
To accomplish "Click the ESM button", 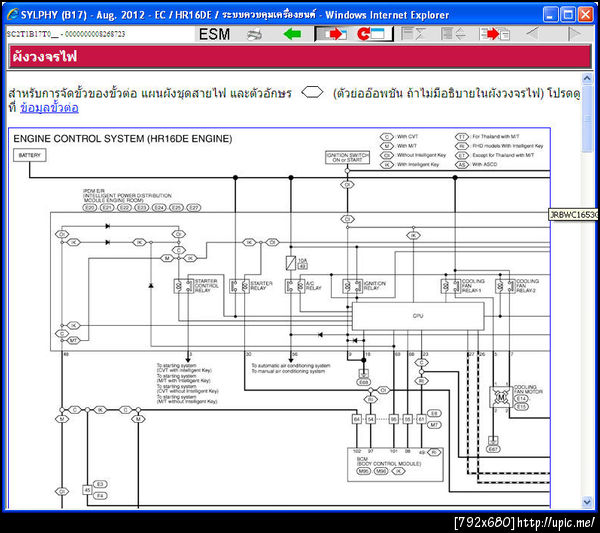I will (x=214, y=34).
